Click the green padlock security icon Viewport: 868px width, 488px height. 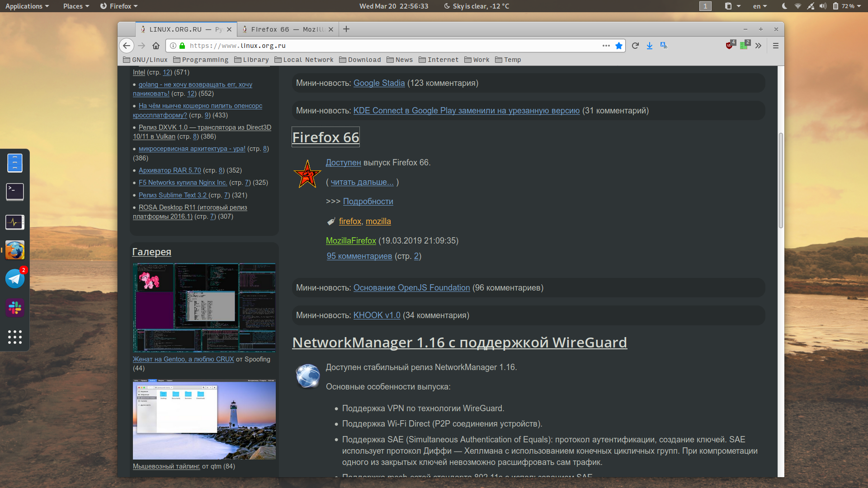(x=182, y=46)
